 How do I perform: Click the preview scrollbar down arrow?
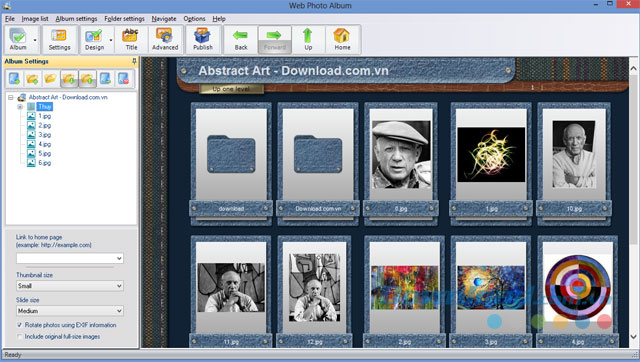[633, 337]
